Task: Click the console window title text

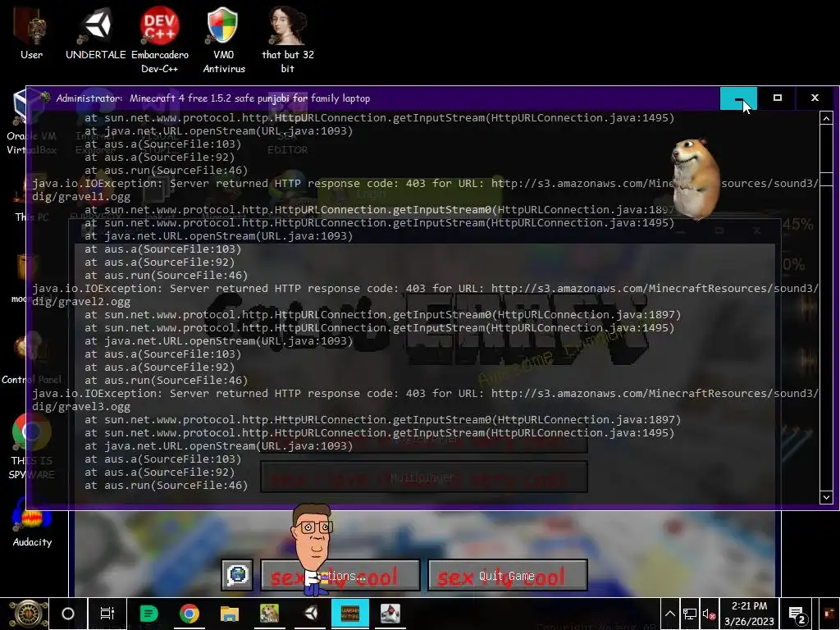Action: point(213,98)
